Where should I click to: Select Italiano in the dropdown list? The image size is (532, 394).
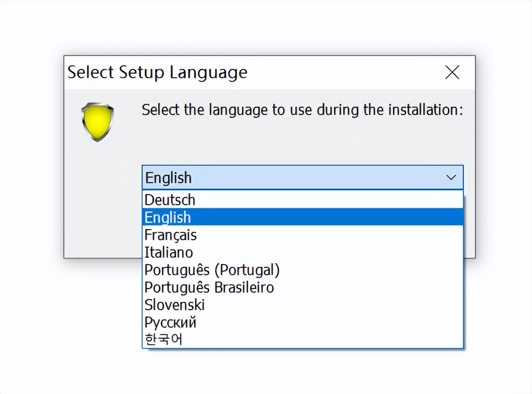click(168, 252)
